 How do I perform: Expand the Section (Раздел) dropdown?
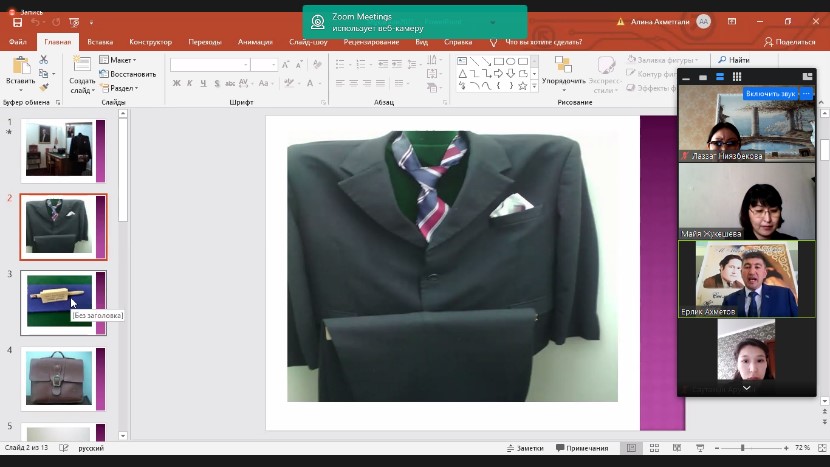pyautogui.click(x=121, y=88)
